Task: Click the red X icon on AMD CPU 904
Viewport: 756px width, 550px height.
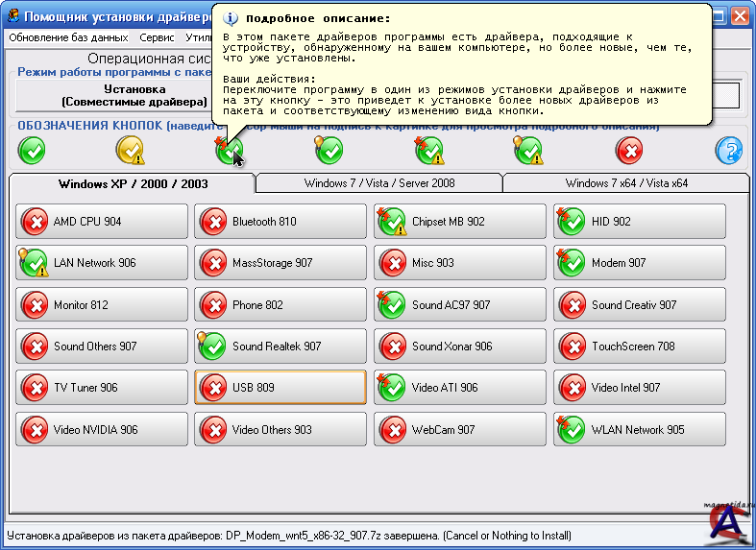Action: tap(35, 222)
